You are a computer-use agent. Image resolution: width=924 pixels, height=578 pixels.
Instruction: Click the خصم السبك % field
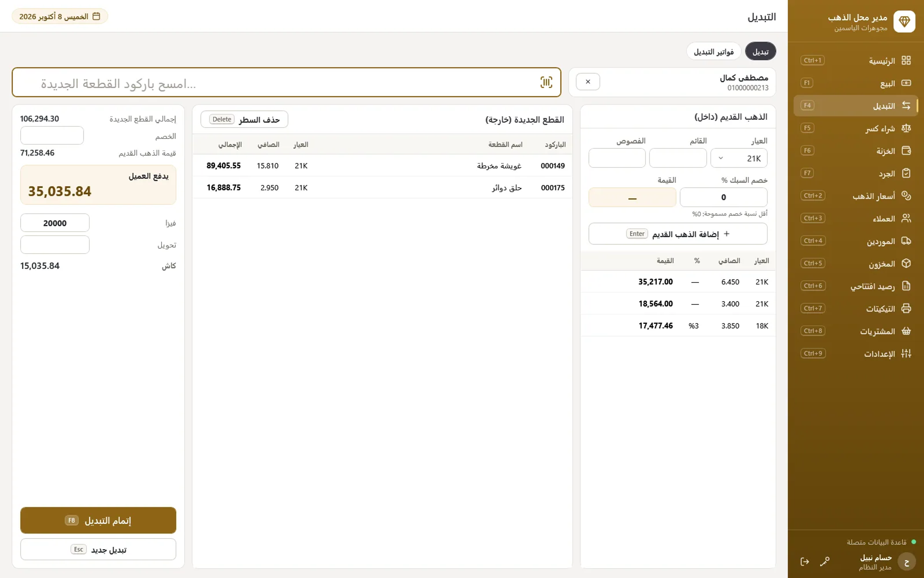[724, 197]
